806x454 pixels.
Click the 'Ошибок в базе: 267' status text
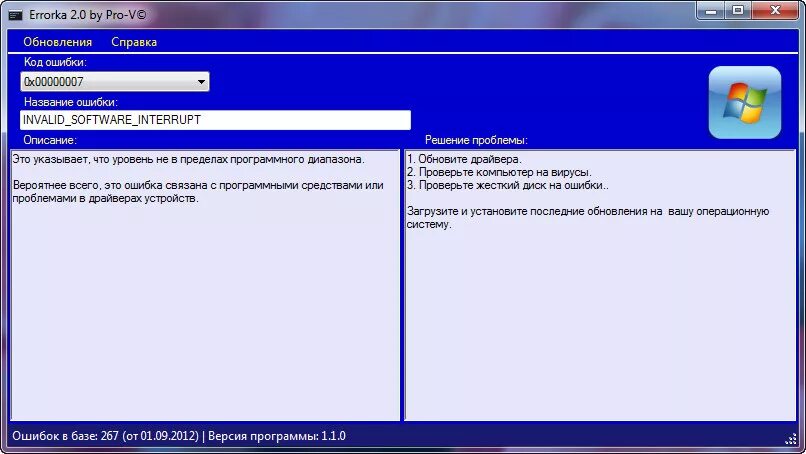click(x=65, y=436)
